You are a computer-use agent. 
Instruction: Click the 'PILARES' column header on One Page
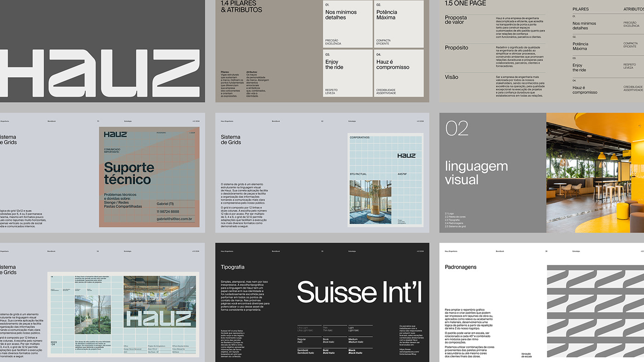tap(581, 9)
